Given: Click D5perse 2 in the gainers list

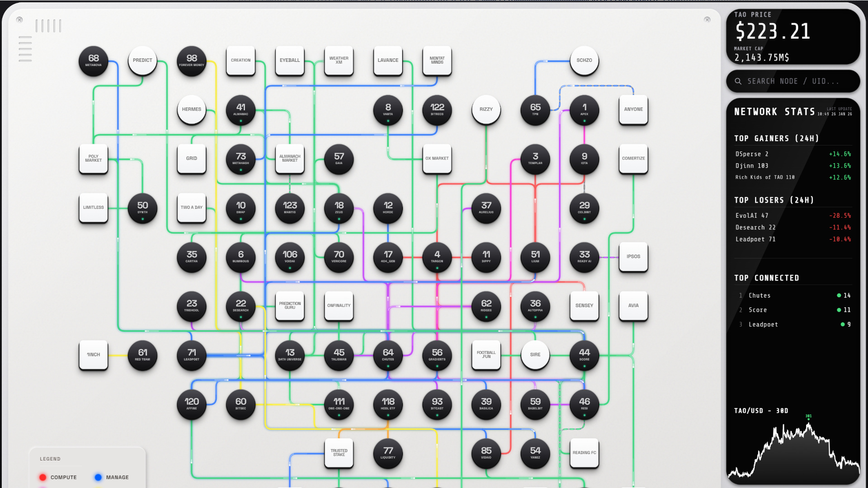Looking at the screenshot, I should point(751,154).
